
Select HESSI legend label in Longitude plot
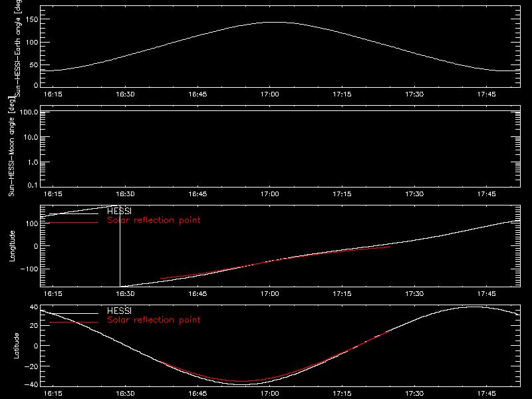point(119,211)
